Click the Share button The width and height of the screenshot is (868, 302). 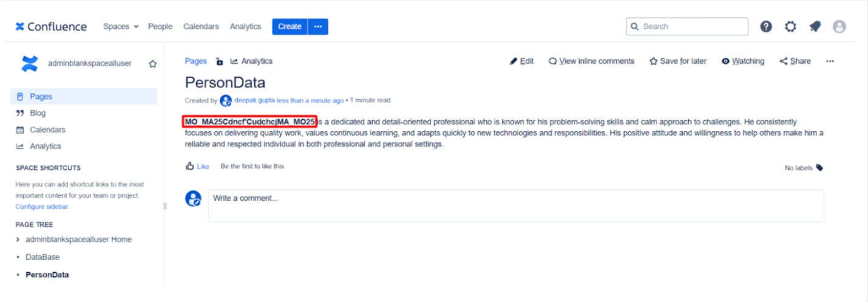click(795, 61)
